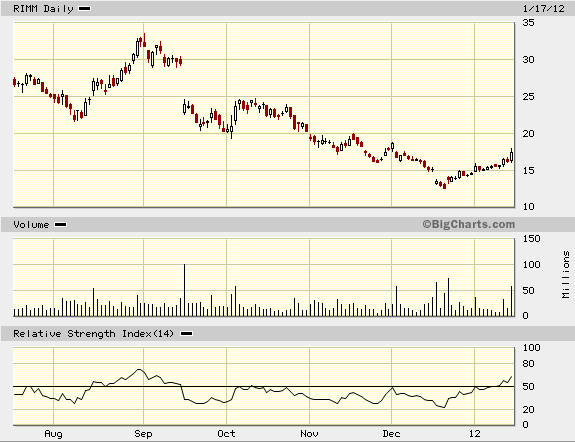The image size is (575, 442).
Task: Click the price axis value 20
Action: (x=528, y=134)
